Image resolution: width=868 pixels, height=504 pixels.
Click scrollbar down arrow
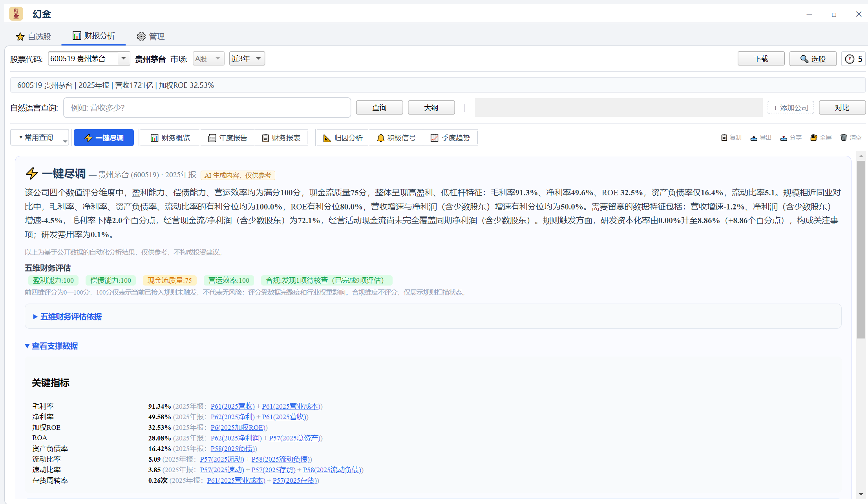click(x=861, y=495)
